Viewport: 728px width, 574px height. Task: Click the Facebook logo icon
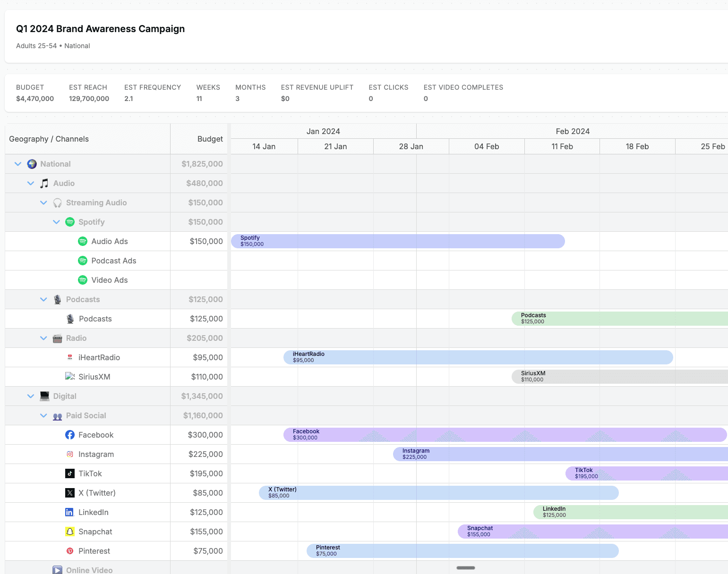(x=70, y=435)
